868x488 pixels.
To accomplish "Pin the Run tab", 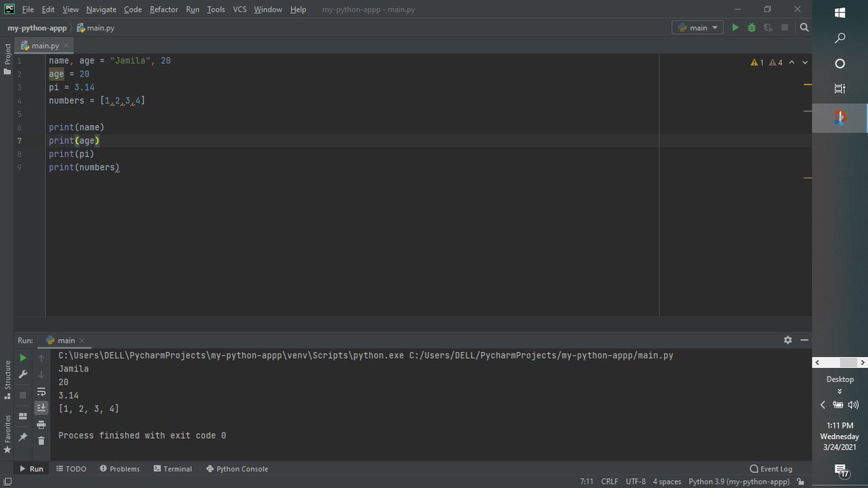I will click(x=22, y=437).
